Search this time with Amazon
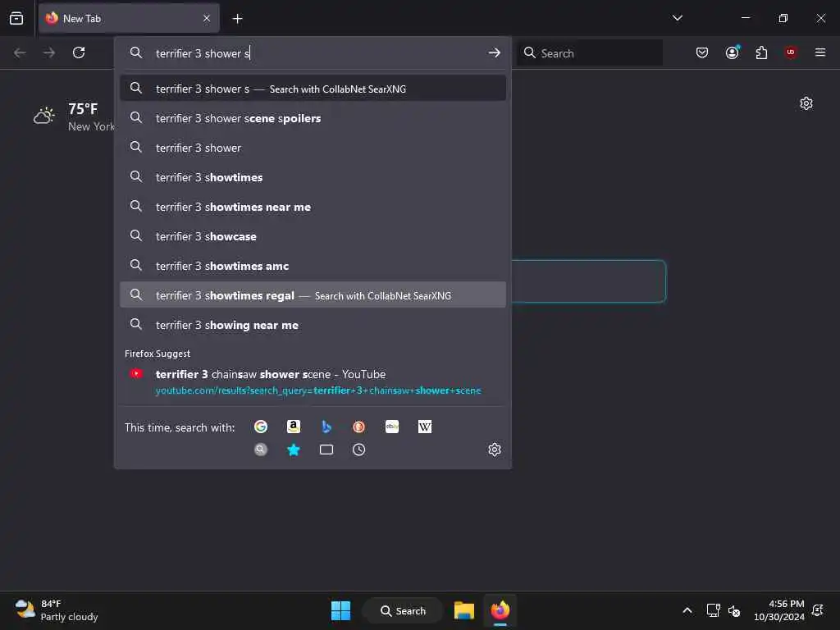This screenshot has width=840, height=630. click(294, 427)
